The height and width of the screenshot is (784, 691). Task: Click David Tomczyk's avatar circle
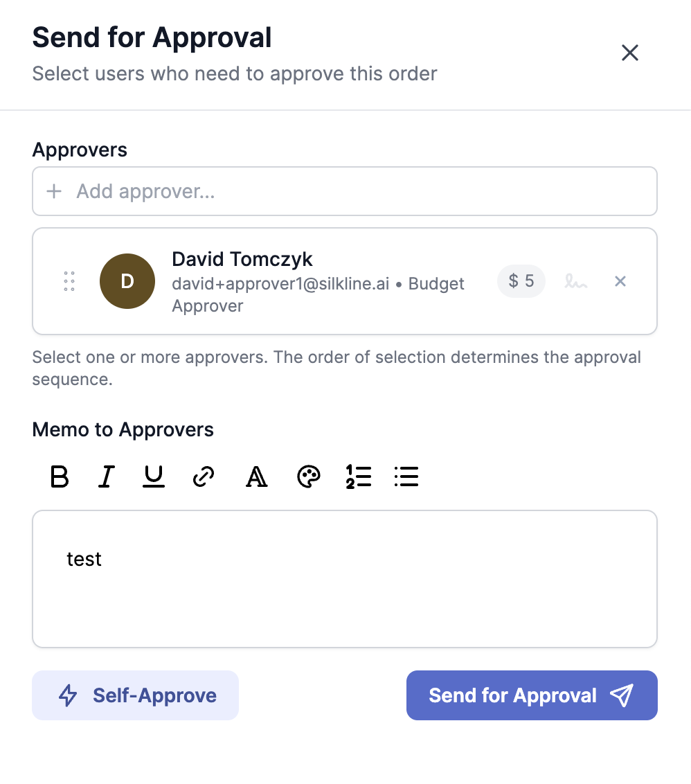[x=127, y=281]
